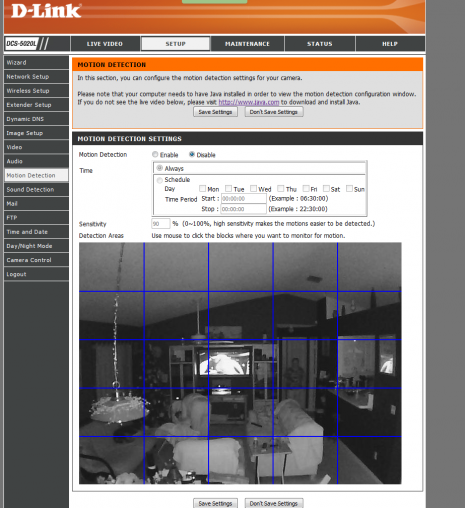The width and height of the screenshot is (465, 508).
Task: Open Day/Night Mode in the sidebar
Action: [x=36, y=246]
